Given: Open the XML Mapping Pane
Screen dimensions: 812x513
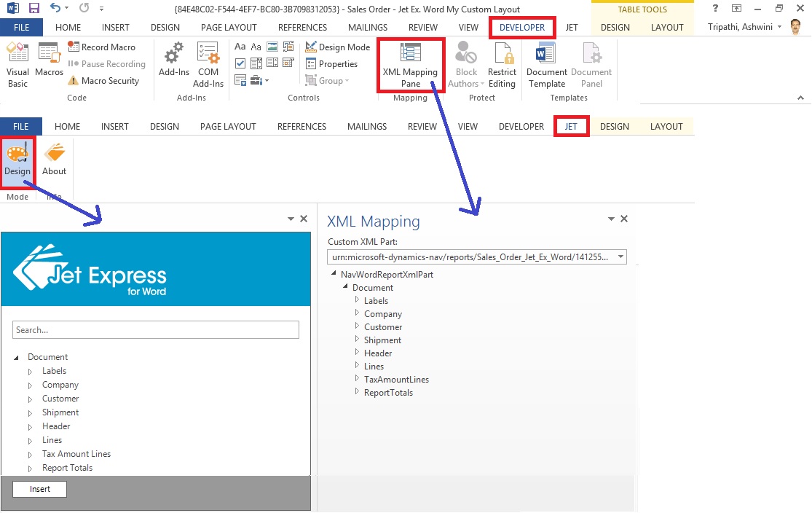Looking at the screenshot, I should tap(410, 66).
